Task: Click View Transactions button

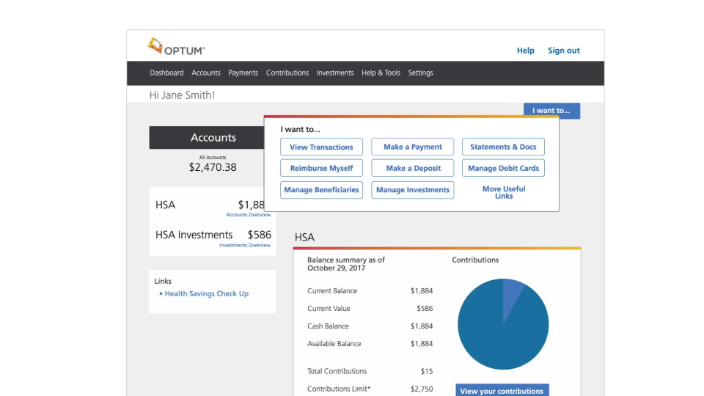Action: (x=321, y=147)
